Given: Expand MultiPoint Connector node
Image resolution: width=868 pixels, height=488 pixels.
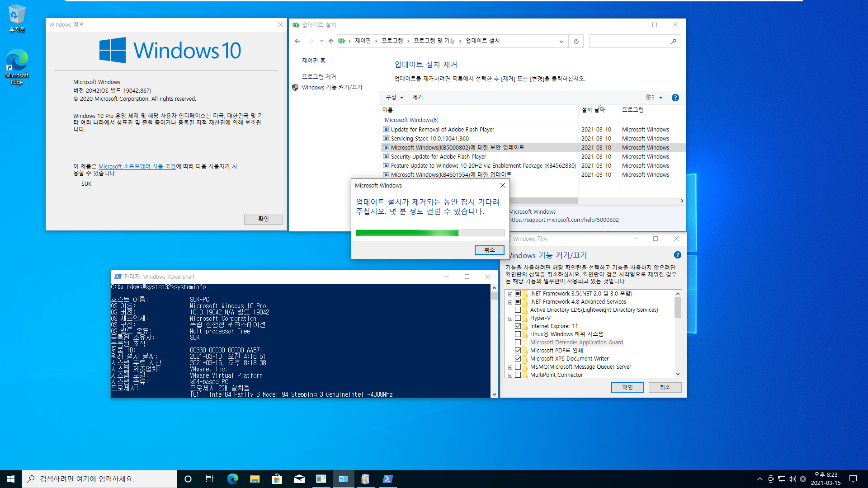Looking at the screenshot, I should click(510, 375).
